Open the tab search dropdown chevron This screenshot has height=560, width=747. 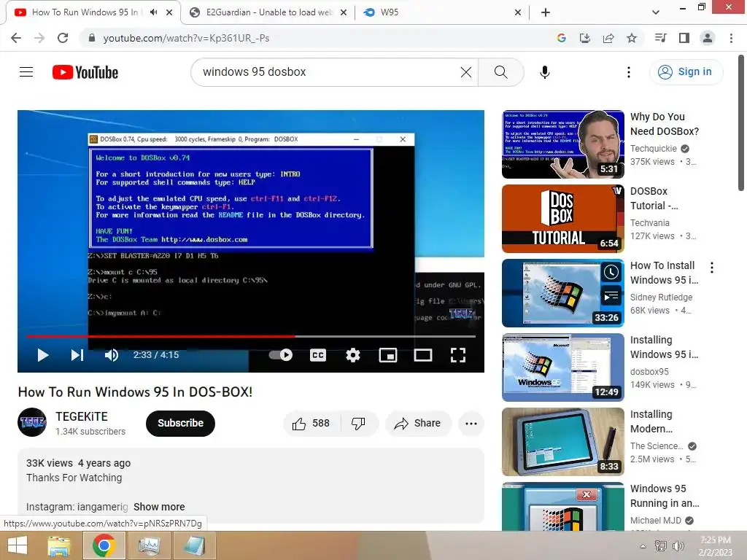pos(656,12)
